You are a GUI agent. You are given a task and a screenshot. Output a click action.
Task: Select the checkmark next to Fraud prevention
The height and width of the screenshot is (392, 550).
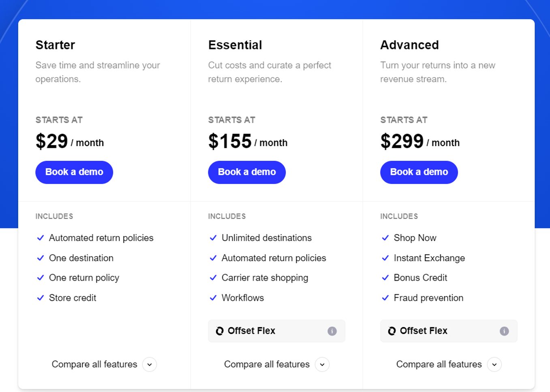point(385,298)
